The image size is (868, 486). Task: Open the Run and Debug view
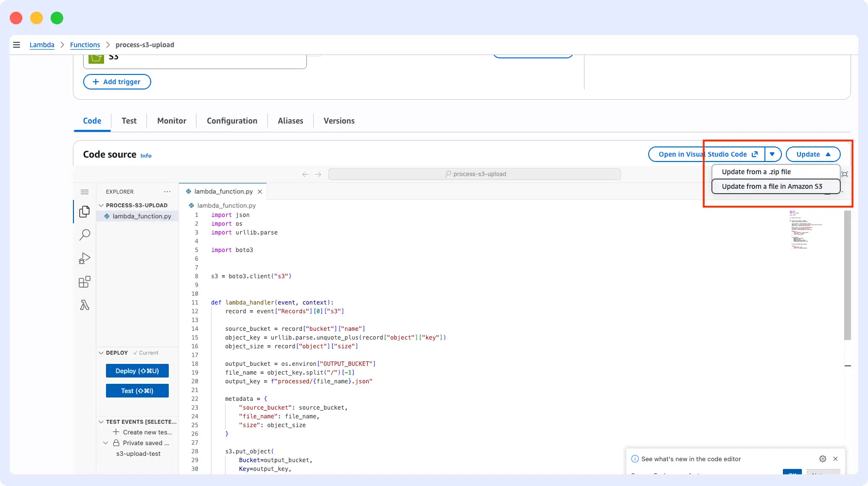[85, 258]
